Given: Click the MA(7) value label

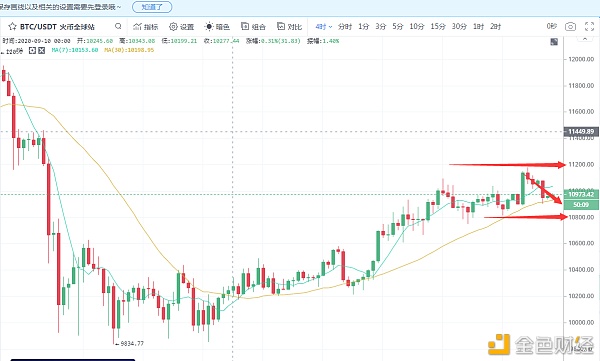Looking at the screenshot, I should (x=75, y=50).
